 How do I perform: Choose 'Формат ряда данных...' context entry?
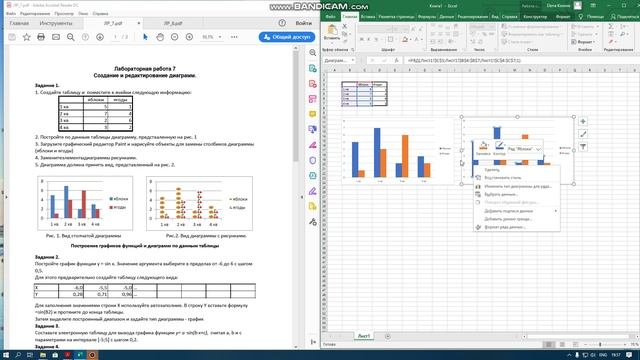516,227
